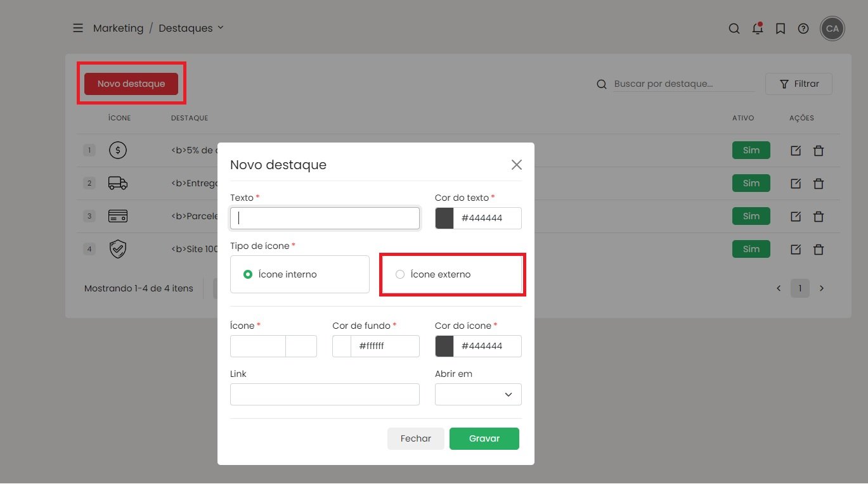868x484 pixels.
Task: Delete the fourth highlight row
Action: [x=819, y=250]
